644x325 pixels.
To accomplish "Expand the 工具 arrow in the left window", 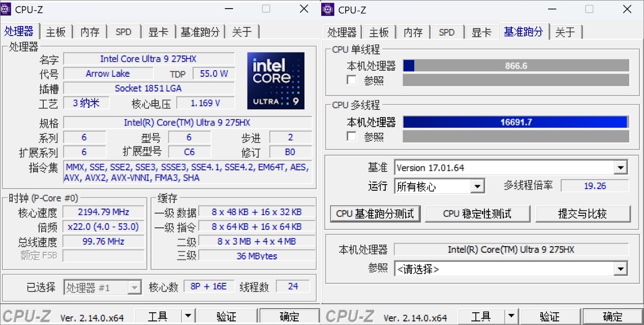I will (188, 317).
